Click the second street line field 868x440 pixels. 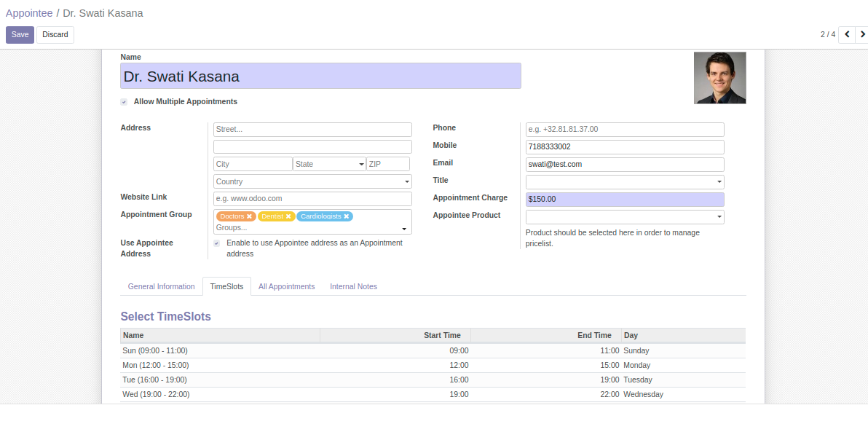pyautogui.click(x=312, y=146)
